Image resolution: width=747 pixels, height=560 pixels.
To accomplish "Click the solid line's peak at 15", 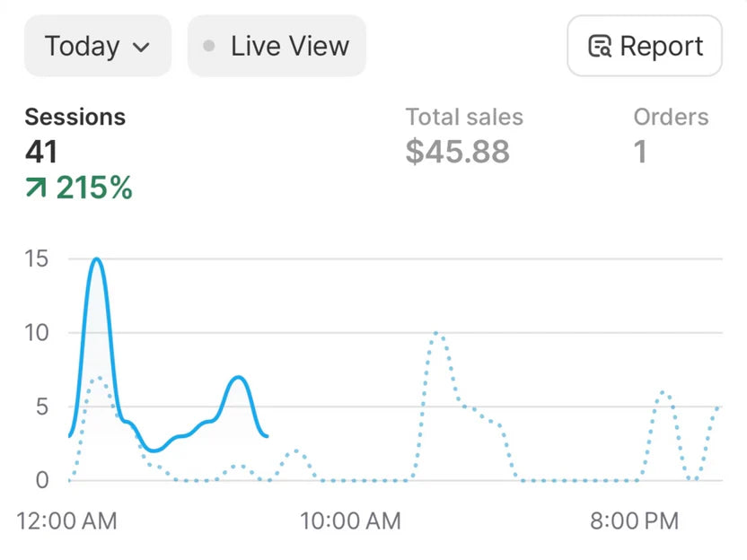I will click(x=96, y=259).
